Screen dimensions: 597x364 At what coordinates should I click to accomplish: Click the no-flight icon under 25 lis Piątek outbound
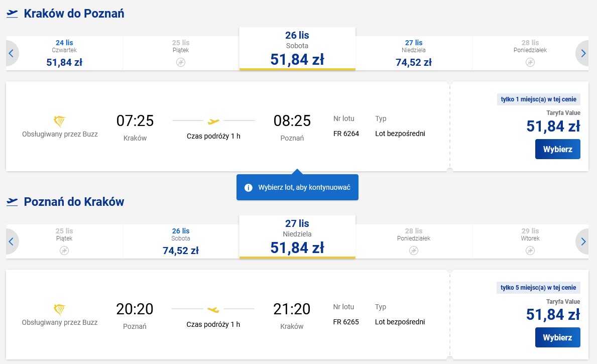coord(181,62)
